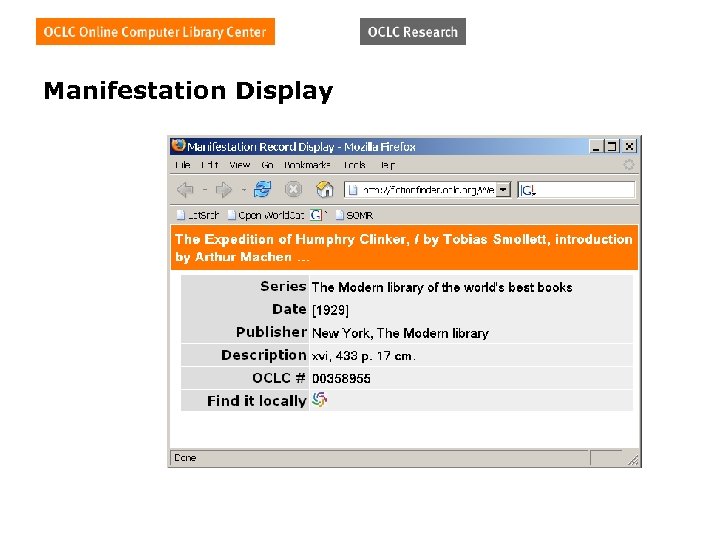This screenshot has height=540, width=720.
Task: Click the activity throbber icon
Action: 629,164
